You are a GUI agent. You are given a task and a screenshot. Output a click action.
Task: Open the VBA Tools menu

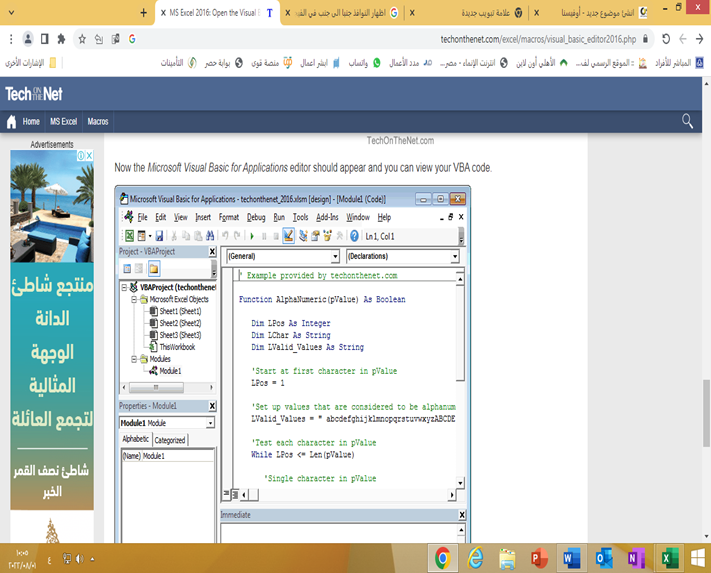(300, 217)
